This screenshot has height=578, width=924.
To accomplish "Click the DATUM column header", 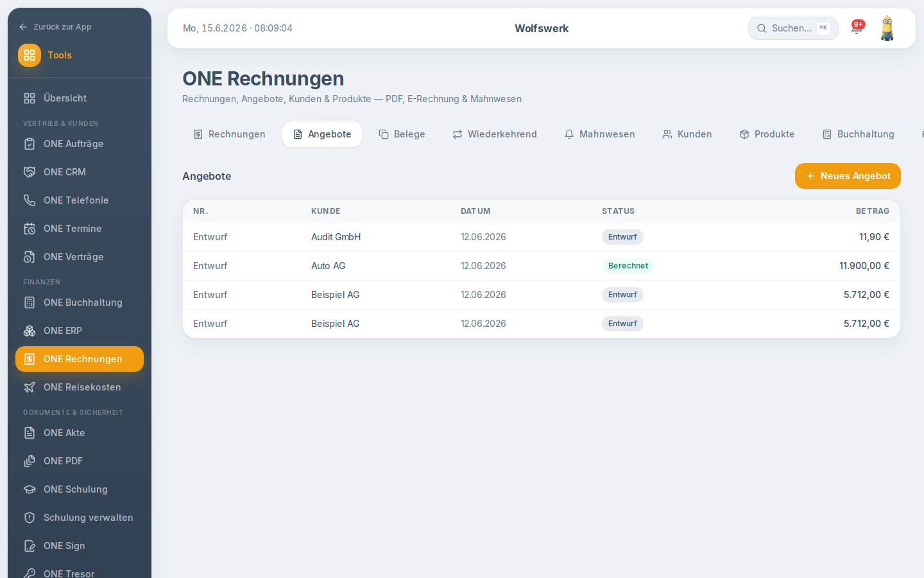I will [475, 211].
